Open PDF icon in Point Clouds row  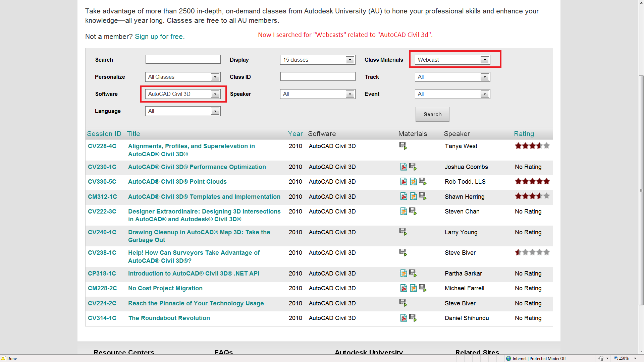404,182
